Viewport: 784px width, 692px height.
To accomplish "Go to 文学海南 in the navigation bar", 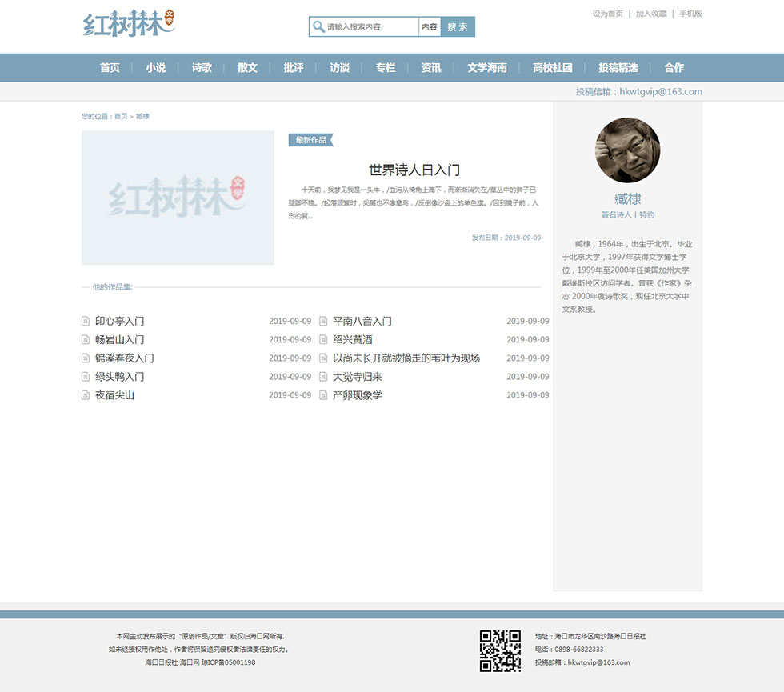I will (487, 68).
